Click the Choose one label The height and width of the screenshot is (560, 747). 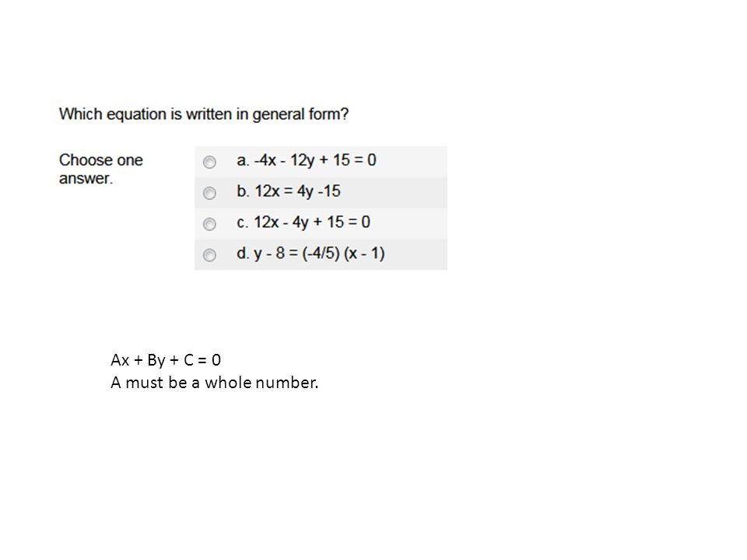pyautogui.click(x=101, y=160)
